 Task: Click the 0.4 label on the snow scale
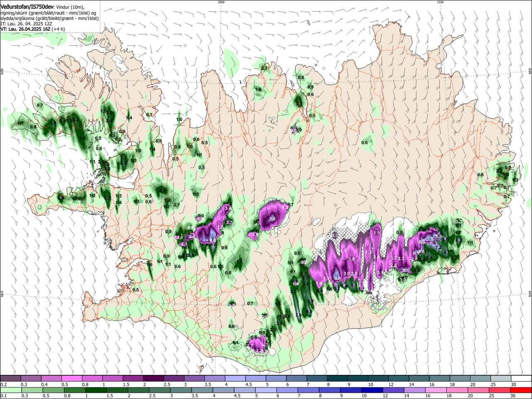(x=44, y=384)
